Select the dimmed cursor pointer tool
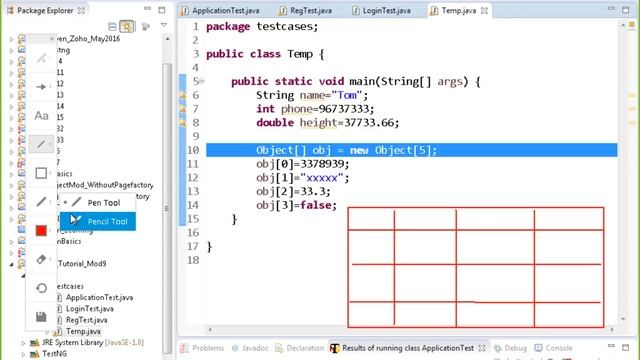The height and width of the screenshot is (360, 640). pos(41,58)
